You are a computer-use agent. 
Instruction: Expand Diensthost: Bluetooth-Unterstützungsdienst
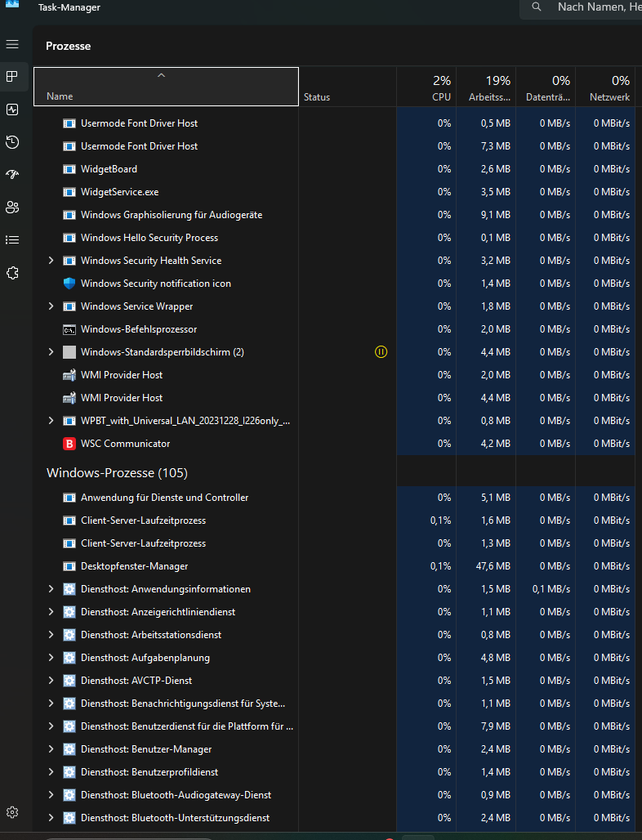tap(51, 817)
